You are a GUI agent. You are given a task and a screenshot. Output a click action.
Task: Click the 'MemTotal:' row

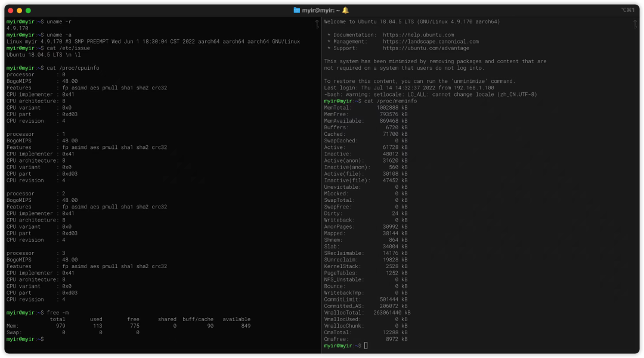tap(366, 108)
